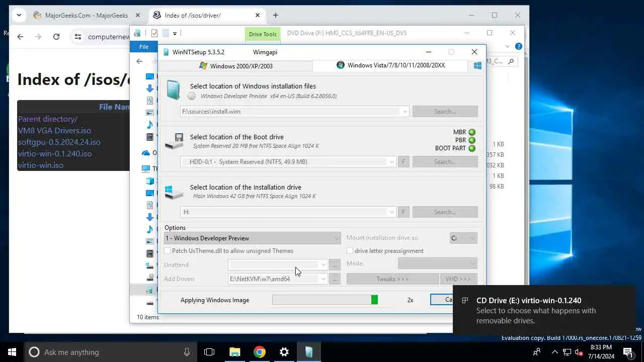The image size is (644, 362).
Task: Show hidden system tray icons chevron
Action: click(x=555, y=352)
